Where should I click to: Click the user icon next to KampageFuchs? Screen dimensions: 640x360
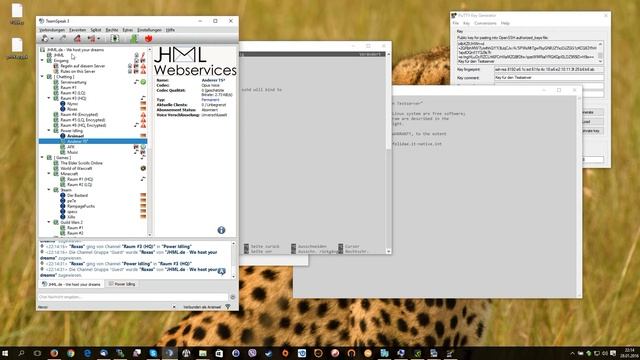pyautogui.click(x=62, y=206)
